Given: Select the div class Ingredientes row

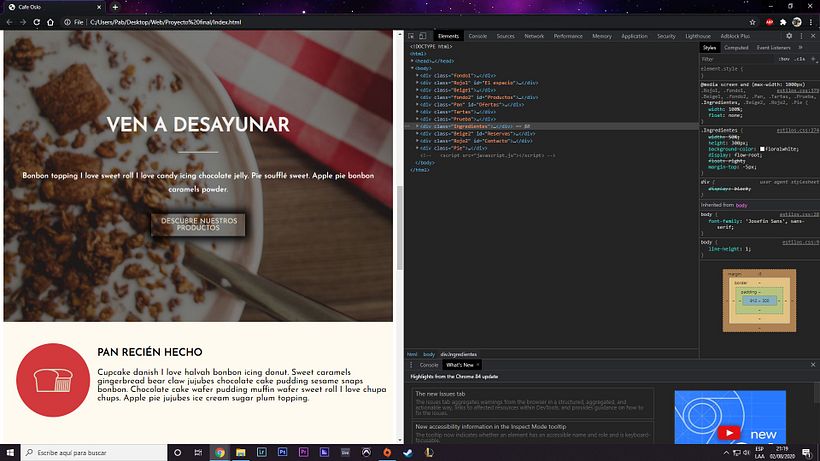Looking at the screenshot, I should (x=552, y=126).
